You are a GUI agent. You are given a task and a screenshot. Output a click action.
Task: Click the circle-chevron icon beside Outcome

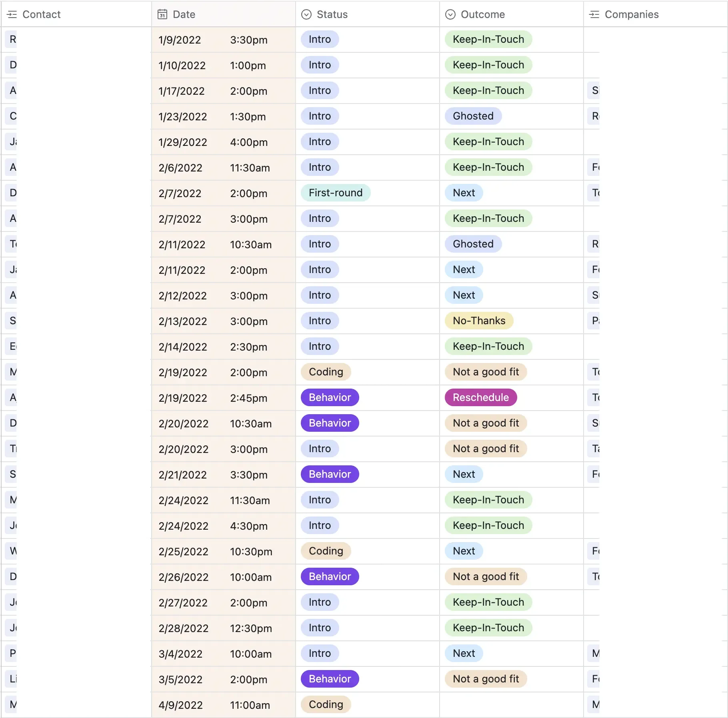450,14
